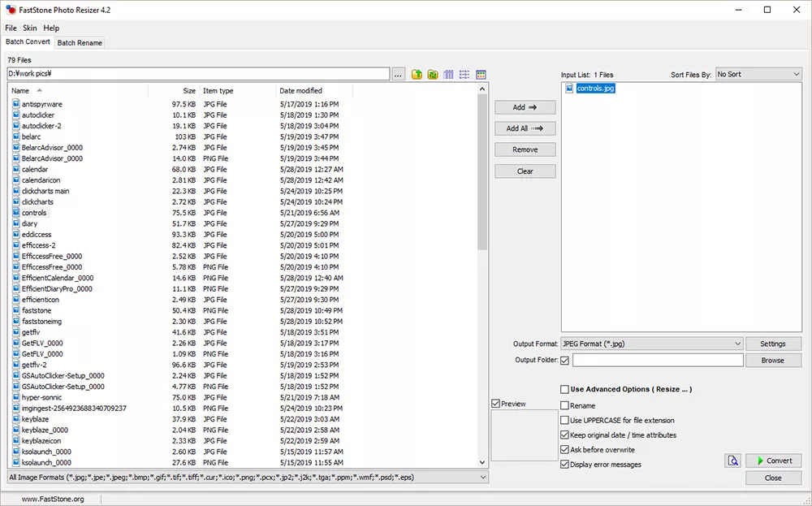This screenshot has width=812, height=506.
Task: Open the All Image Formats filter dropdown
Action: pyautogui.click(x=248, y=478)
